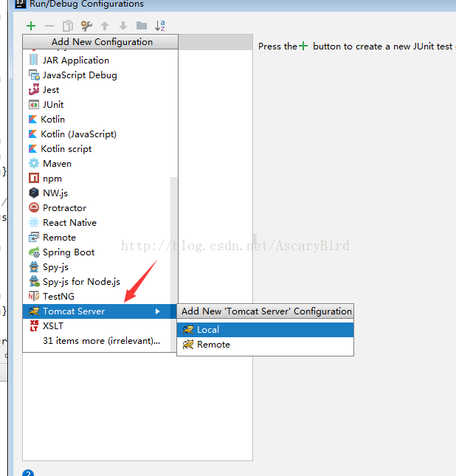The image size is (456, 476).
Task: Click the JUnit icon
Action: (34, 105)
